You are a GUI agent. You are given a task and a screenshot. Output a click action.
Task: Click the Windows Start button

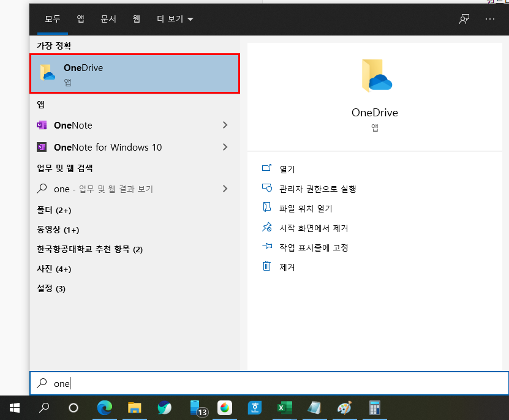click(x=15, y=408)
